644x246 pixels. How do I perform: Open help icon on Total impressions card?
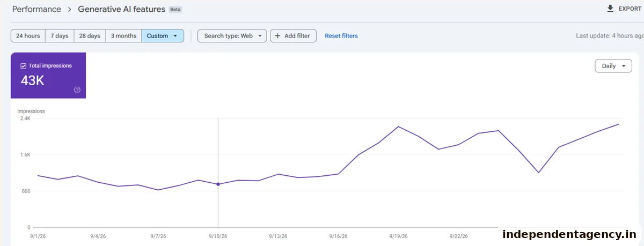point(77,90)
